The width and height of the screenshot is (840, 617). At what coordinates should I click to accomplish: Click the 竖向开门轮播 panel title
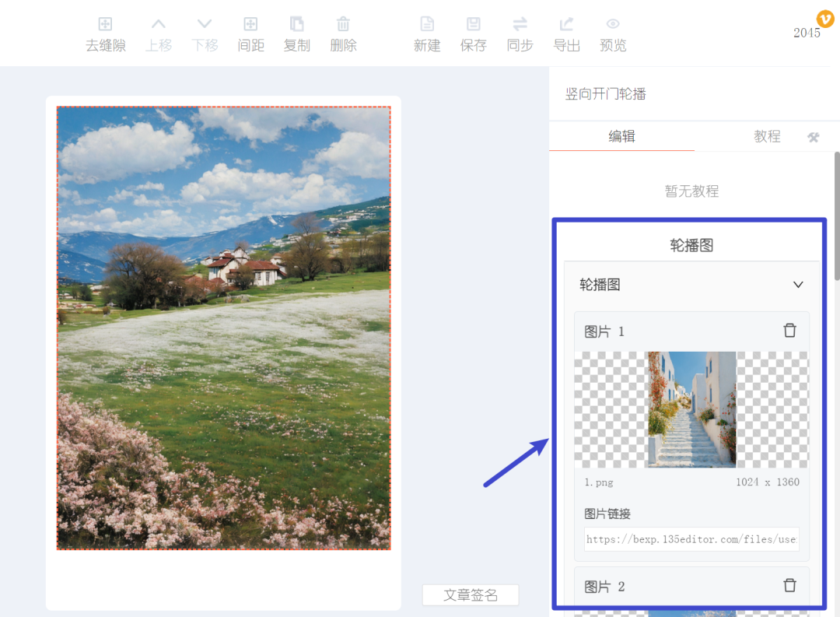click(605, 94)
